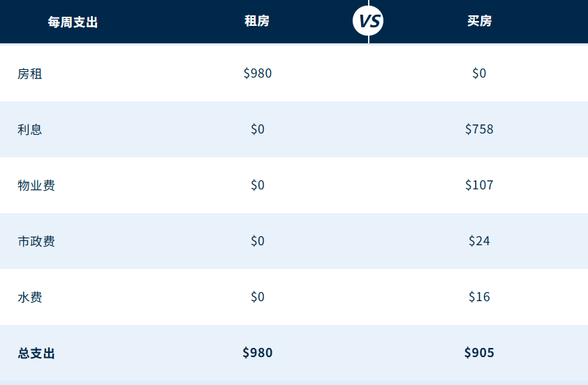Screen dimensions: 588x385
Task: Select the 房租 row label
Action: coord(30,73)
